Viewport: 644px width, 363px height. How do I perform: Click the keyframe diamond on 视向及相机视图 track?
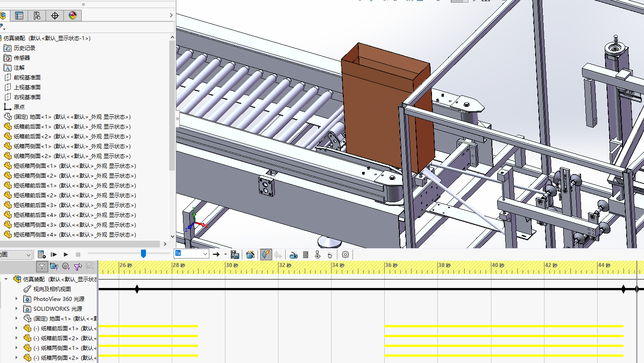[137, 289]
